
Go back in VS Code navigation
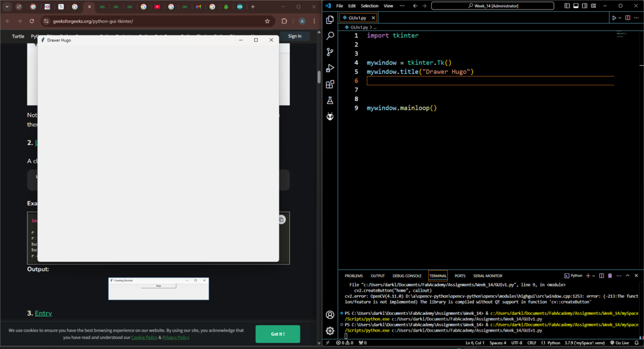[x=415, y=6]
